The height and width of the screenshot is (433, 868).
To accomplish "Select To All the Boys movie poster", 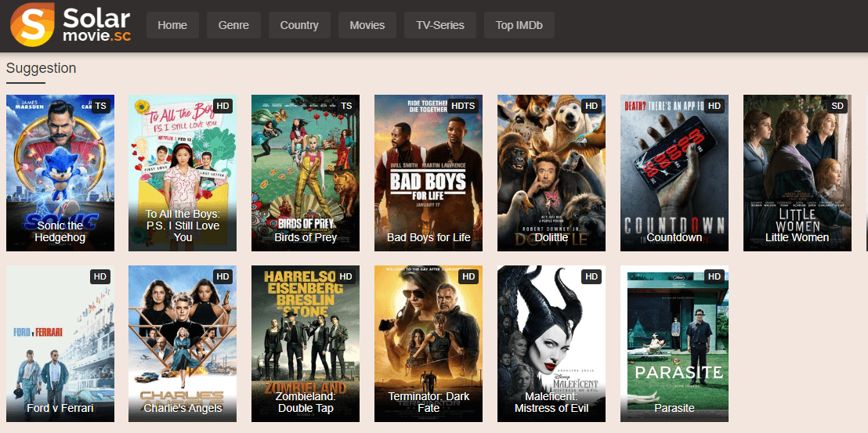I will click(x=183, y=164).
